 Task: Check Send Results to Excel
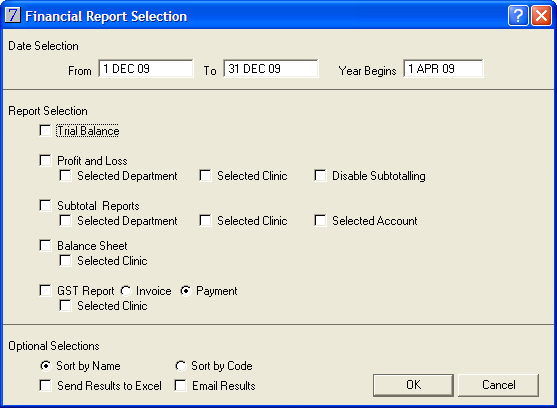(x=45, y=385)
